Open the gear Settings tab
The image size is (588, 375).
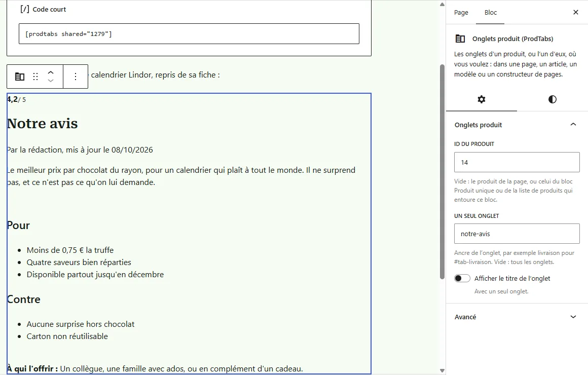point(482,99)
